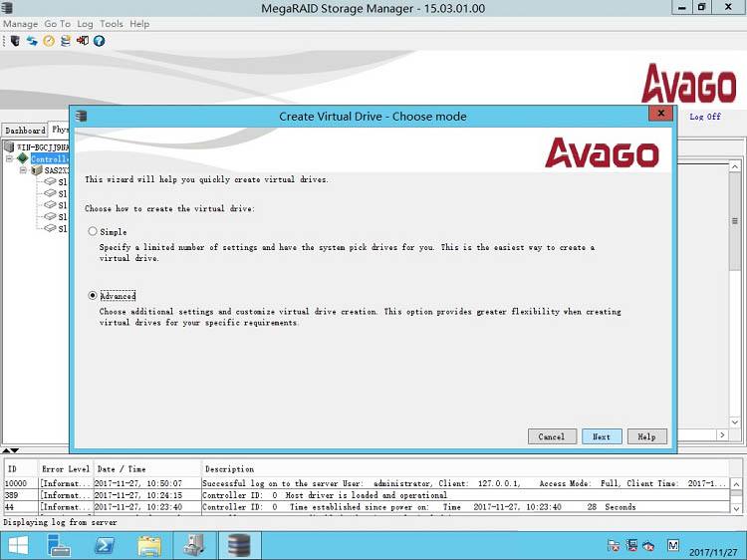
Task: Switch to the MegaRAID database taskbar icon
Action: 239,546
